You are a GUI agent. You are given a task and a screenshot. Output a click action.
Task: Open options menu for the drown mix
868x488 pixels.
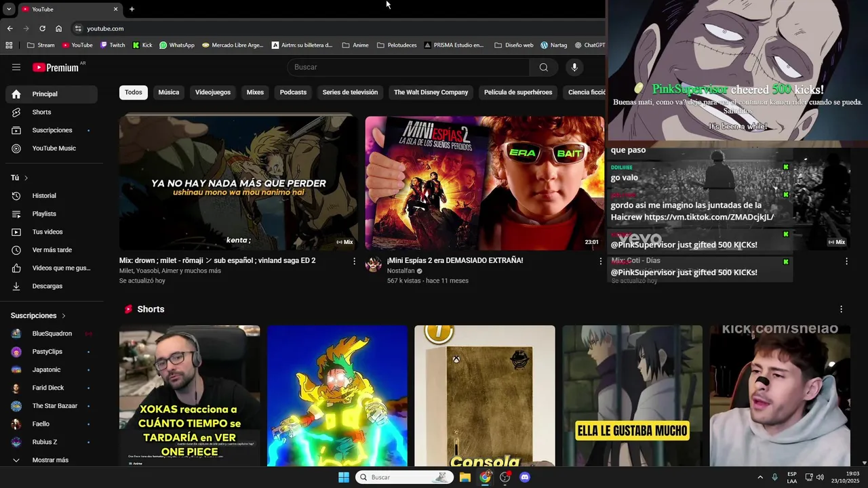pos(354,261)
